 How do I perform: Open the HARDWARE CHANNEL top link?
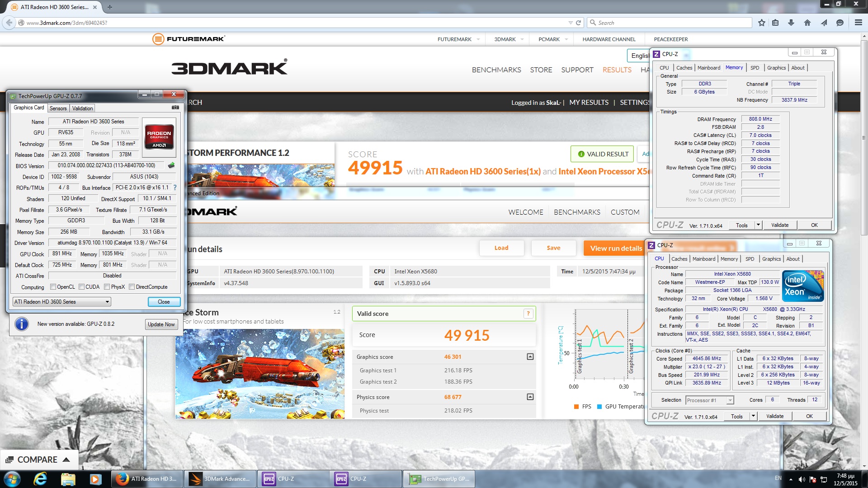click(x=609, y=39)
